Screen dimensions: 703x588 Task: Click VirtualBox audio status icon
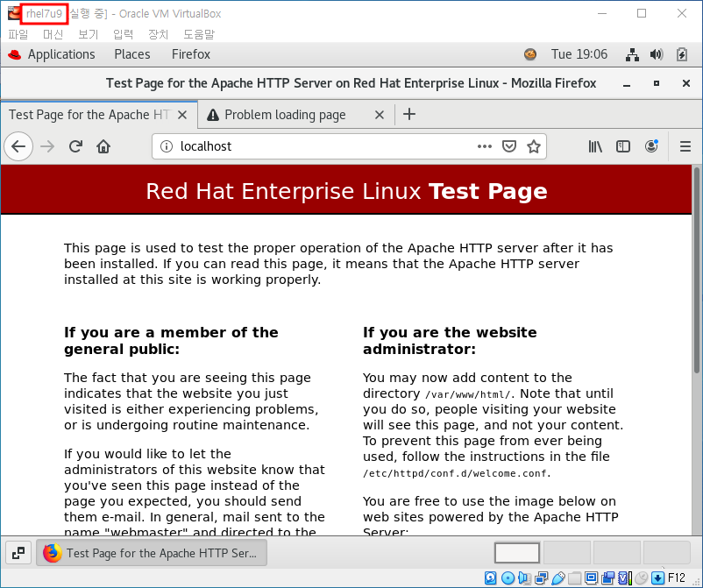point(524,578)
